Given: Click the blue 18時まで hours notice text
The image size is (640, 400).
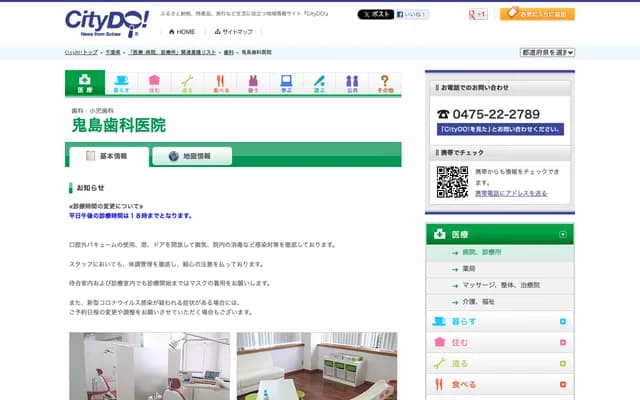Looking at the screenshot, I should (x=131, y=216).
